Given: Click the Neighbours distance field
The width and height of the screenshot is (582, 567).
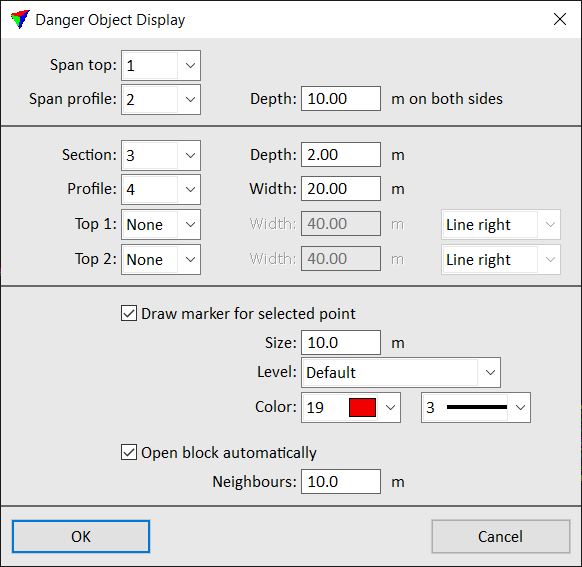Looking at the screenshot, I should point(341,482).
